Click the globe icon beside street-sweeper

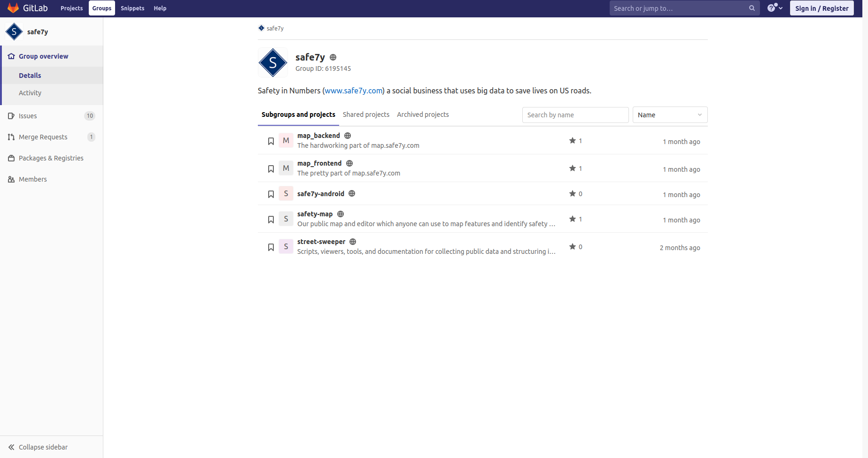coord(353,242)
